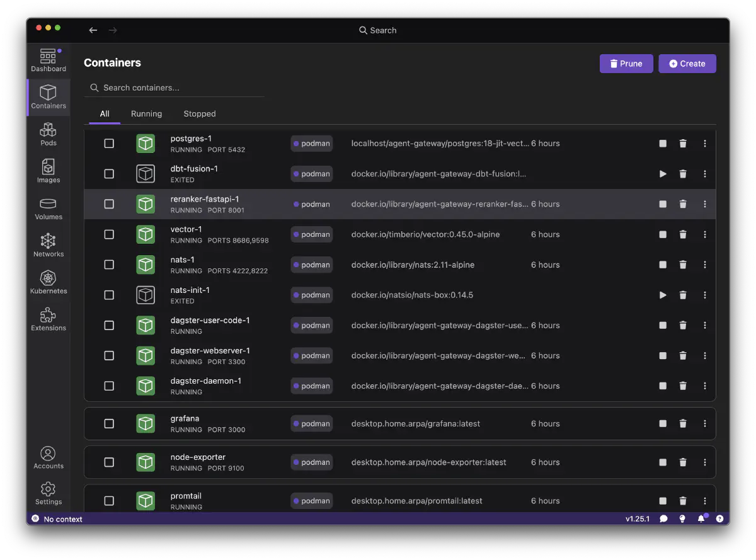Select the dbt-fusion-1 checkbox
The image size is (756, 560).
coord(109,174)
